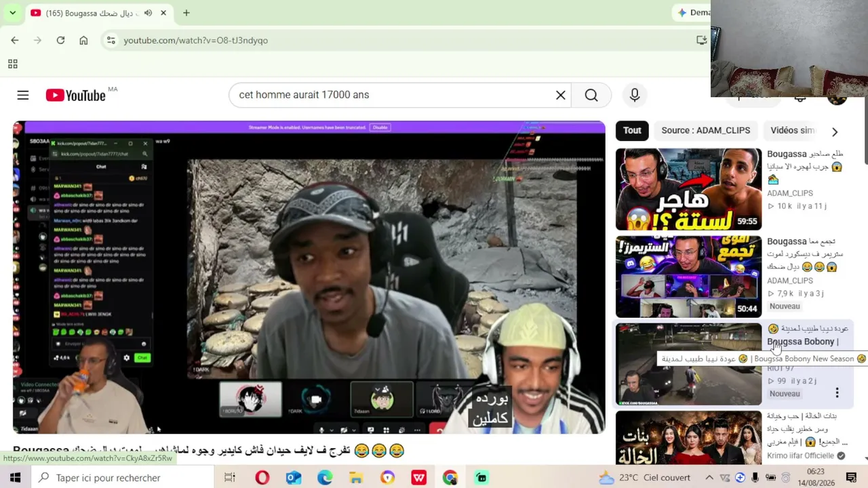Select the Vidéos similaires chip
Image resolution: width=868 pixels, height=488 pixels.
click(x=793, y=131)
